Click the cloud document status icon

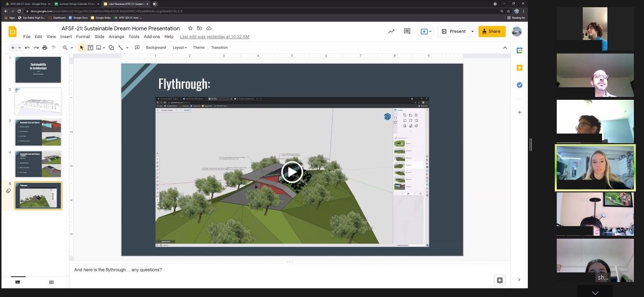[209, 28]
